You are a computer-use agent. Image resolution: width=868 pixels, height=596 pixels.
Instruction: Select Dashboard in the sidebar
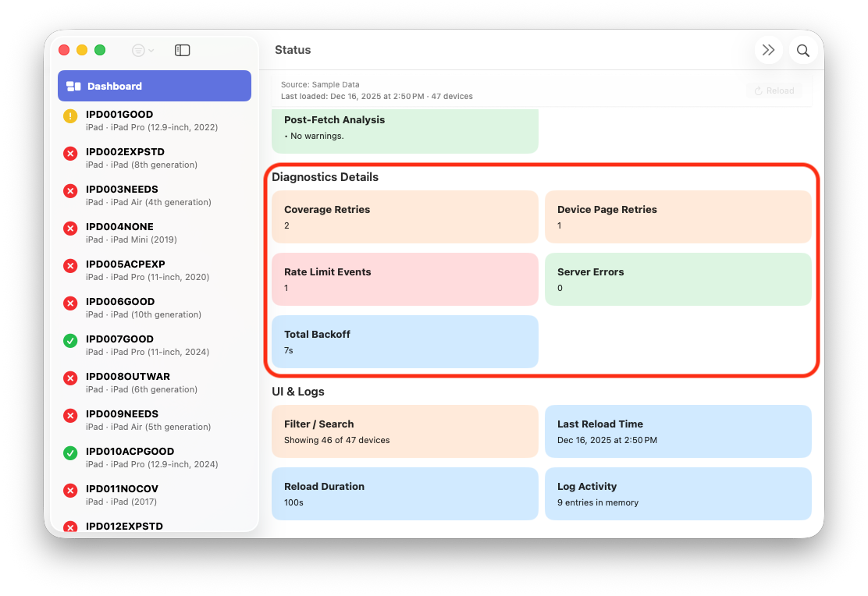(x=155, y=86)
